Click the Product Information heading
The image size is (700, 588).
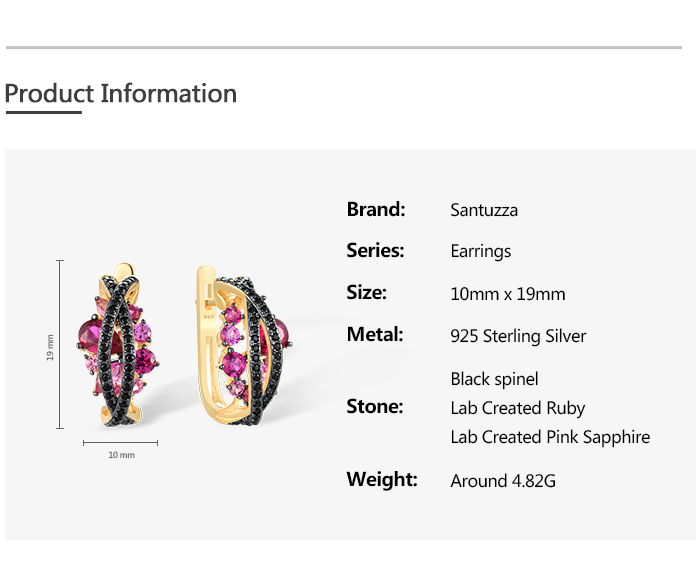121,94
